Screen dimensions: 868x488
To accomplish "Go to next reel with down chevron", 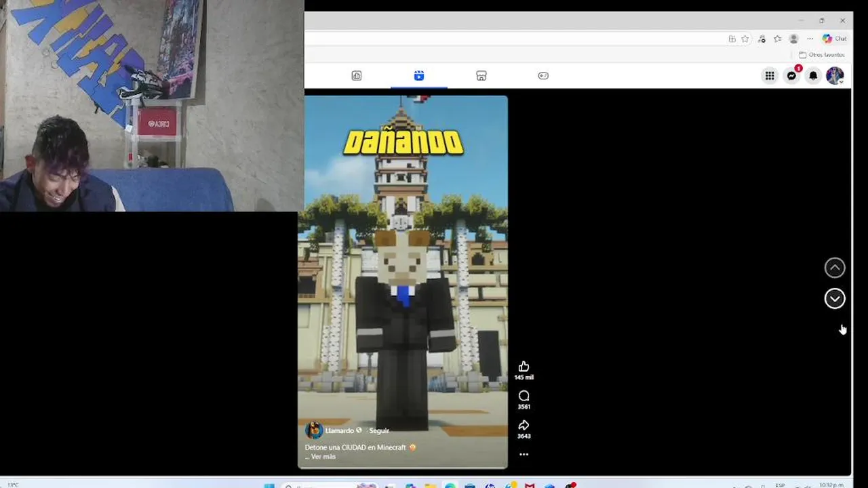I will [x=835, y=299].
